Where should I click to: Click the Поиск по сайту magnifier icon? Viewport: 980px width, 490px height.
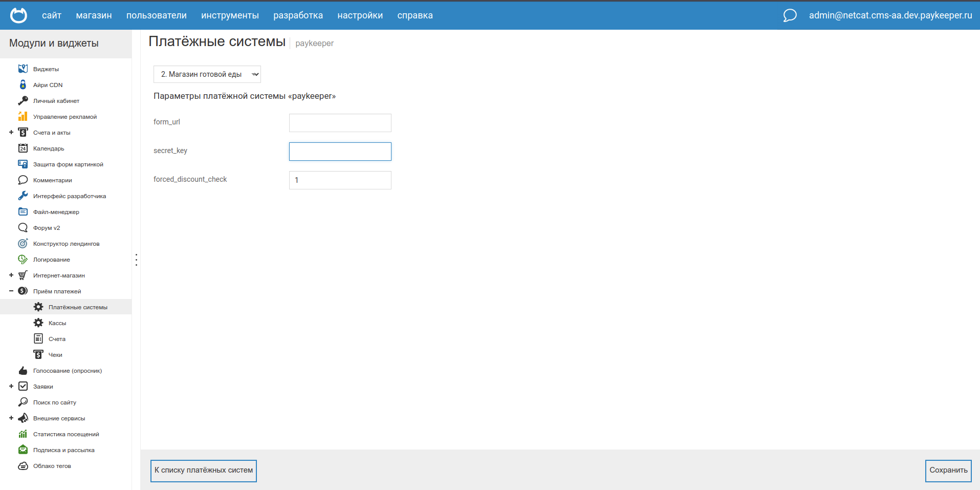(23, 402)
